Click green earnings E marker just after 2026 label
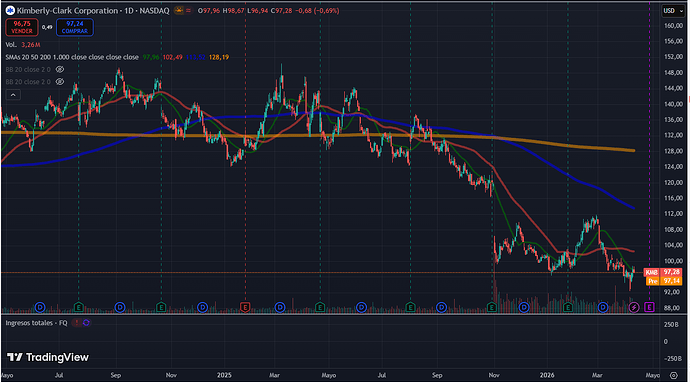The height and width of the screenshot is (382, 690). (x=568, y=307)
